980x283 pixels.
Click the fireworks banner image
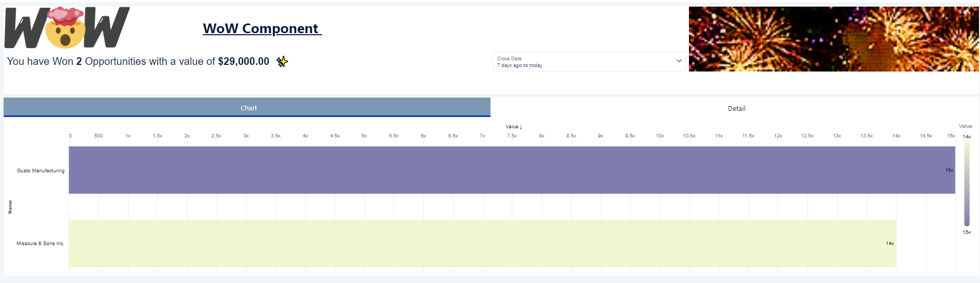[x=833, y=39]
